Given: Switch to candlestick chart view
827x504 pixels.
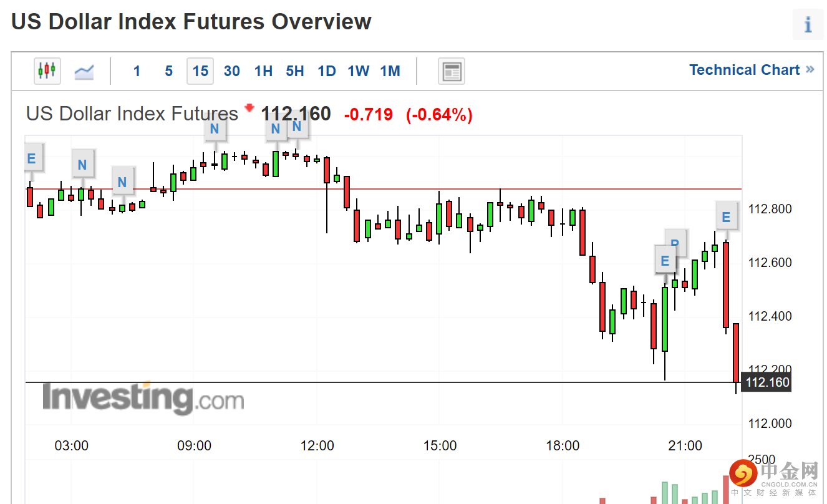Looking at the screenshot, I should tap(47, 71).
